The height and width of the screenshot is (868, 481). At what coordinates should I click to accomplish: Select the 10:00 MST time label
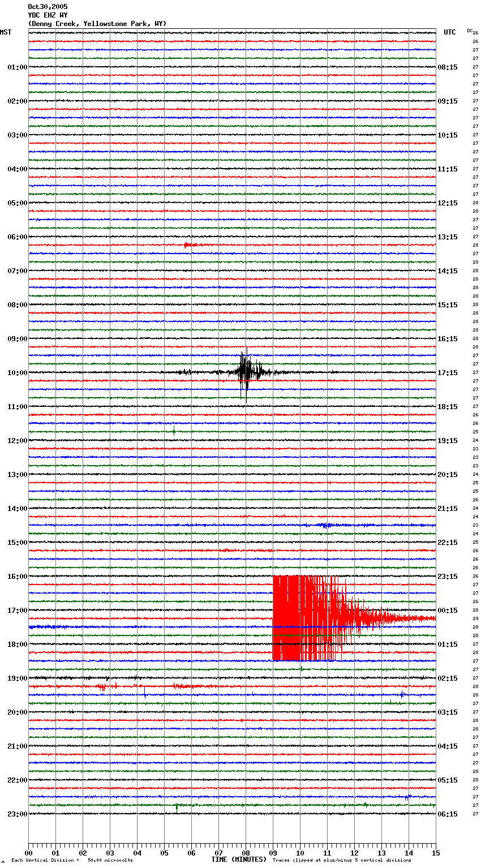(17, 373)
